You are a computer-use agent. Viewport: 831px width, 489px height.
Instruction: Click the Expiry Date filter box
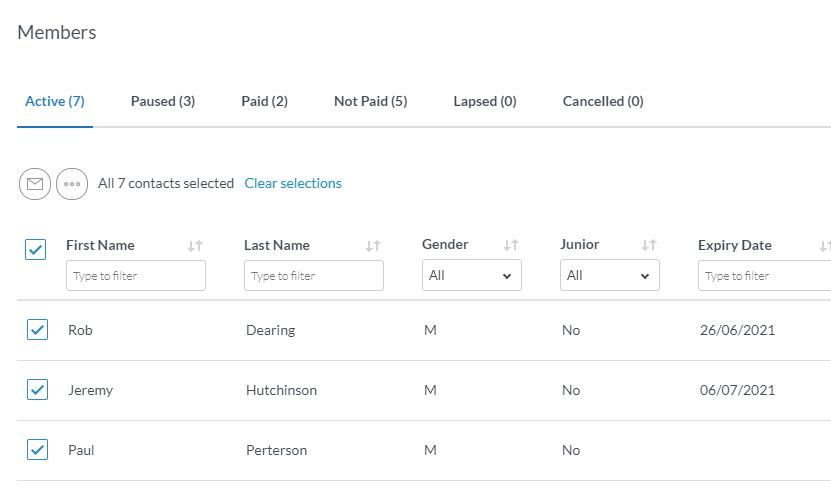[x=764, y=276]
